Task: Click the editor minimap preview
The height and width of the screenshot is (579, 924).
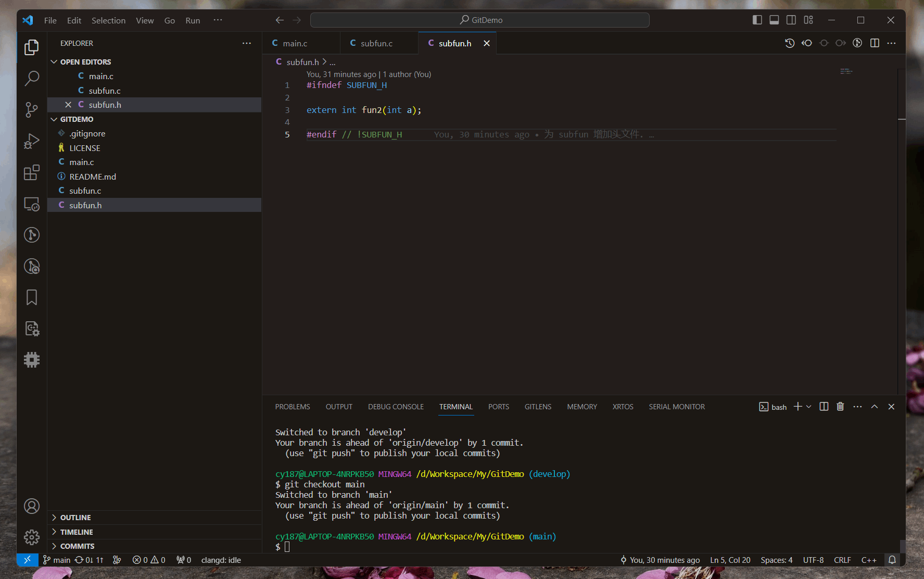Action: (x=846, y=71)
